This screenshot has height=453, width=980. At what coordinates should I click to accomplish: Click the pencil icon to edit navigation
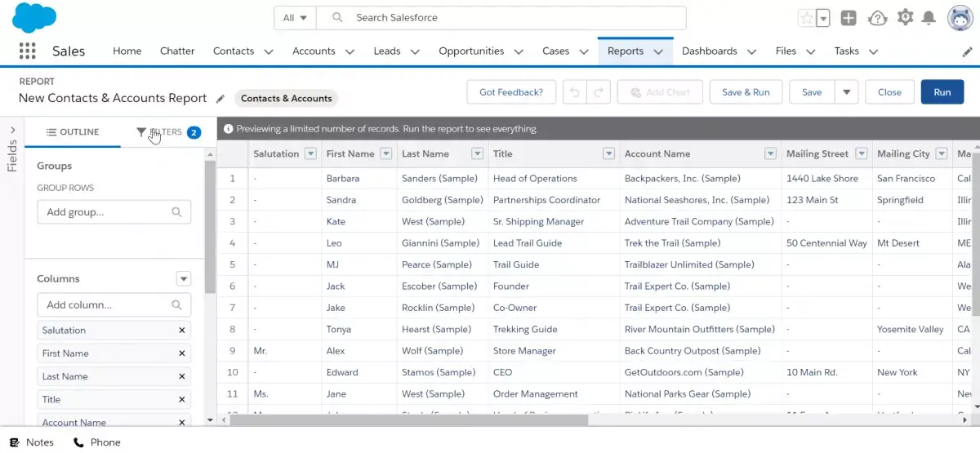pos(968,51)
